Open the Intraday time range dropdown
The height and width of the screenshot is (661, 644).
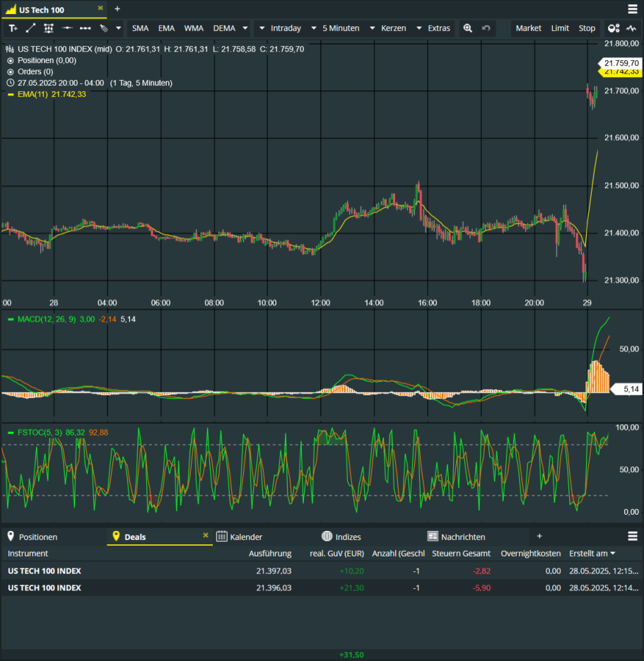[286, 28]
